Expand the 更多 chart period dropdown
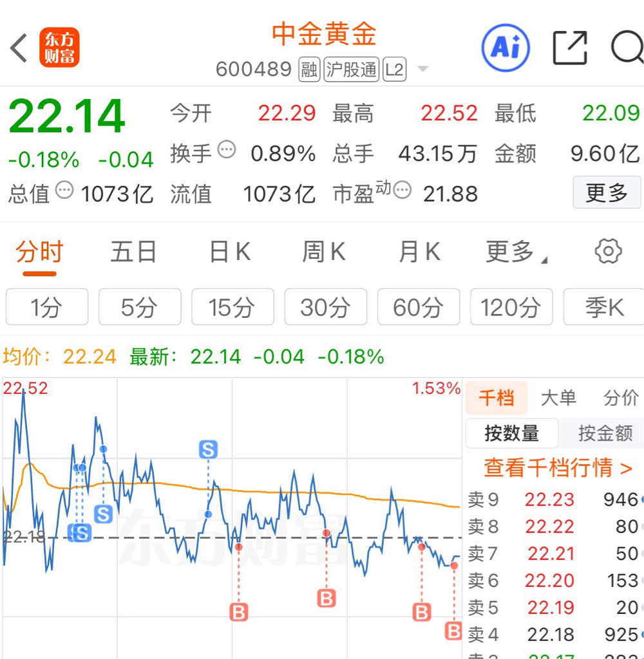The height and width of the screenshot is (659, 644). 516,252
